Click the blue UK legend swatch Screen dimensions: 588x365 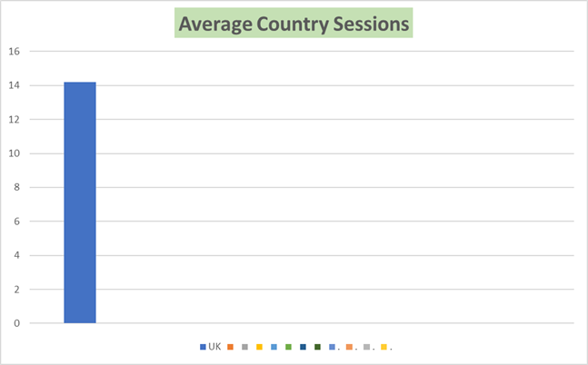[203, 347]
